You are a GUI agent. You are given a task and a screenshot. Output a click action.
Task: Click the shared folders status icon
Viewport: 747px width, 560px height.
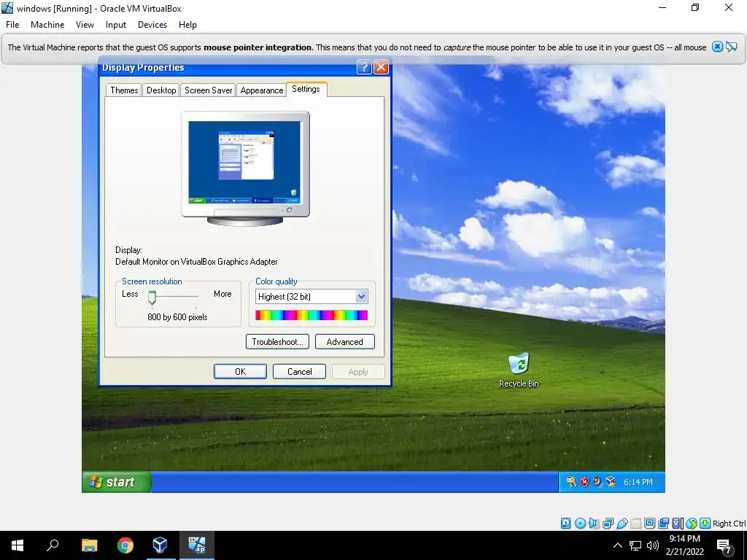[x=635, y=524]
